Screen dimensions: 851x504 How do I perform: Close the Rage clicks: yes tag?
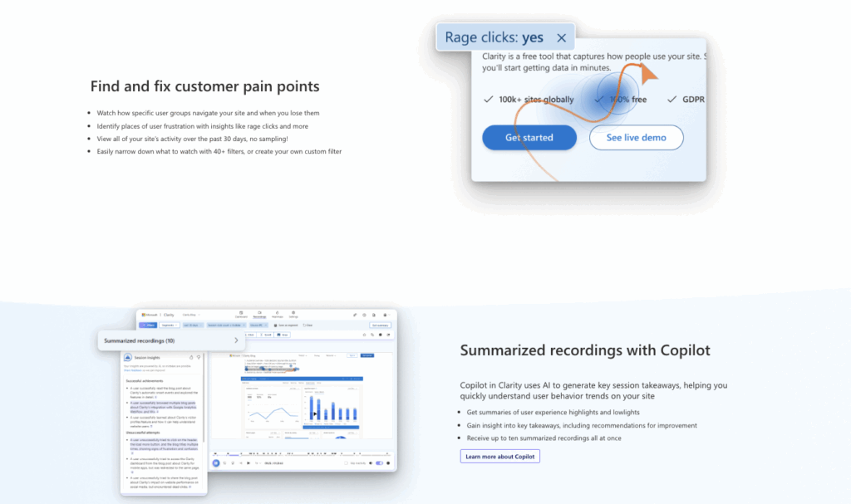click(561, 37)
